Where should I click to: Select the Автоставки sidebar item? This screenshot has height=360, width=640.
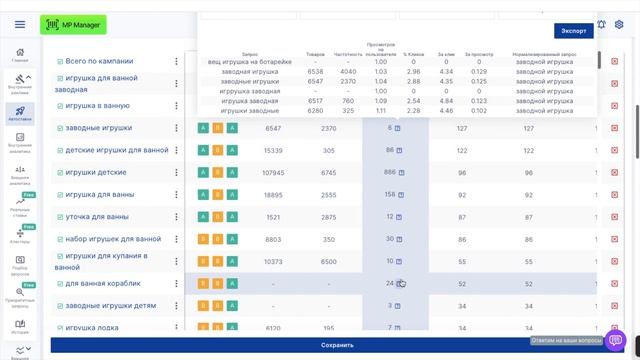coord(20,113)
